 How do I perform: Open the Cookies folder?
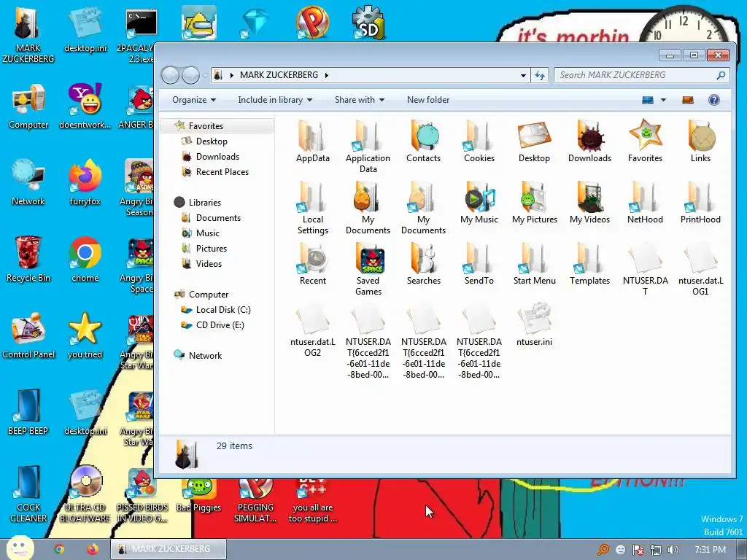[x=479, y=141]
